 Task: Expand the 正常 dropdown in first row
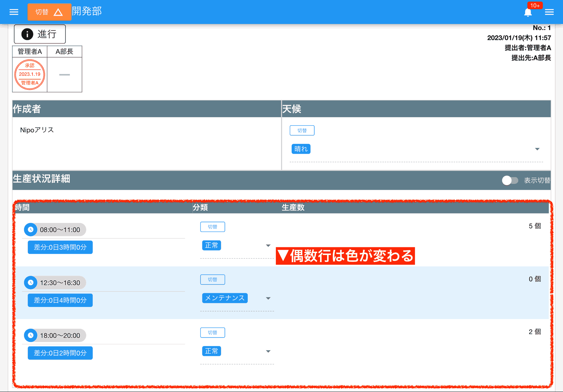(268, 245)
